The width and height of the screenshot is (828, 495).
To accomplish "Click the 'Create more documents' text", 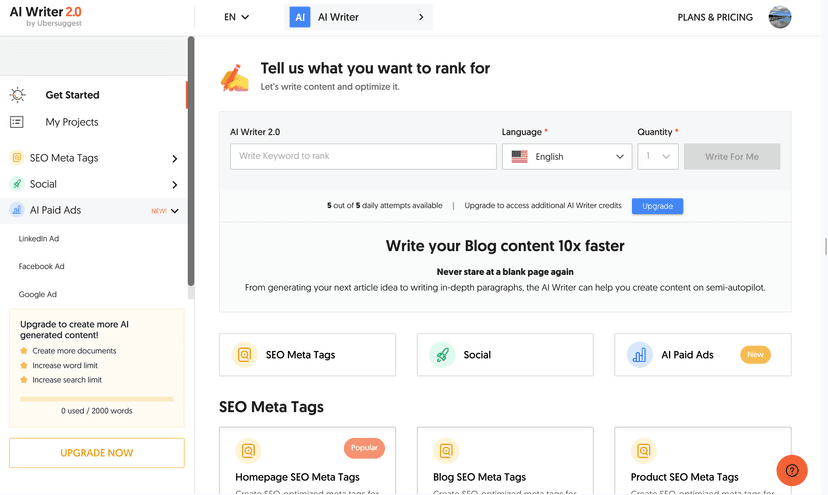I will (74, 351).
